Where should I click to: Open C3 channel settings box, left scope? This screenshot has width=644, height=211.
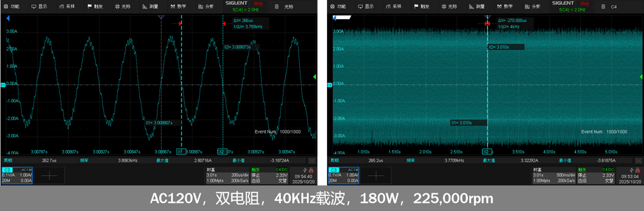coord(17,176)
